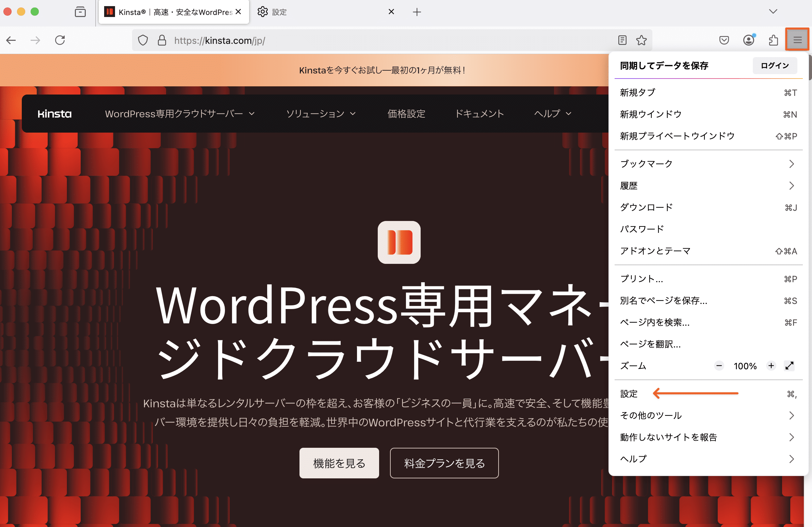Expand the WordPress専用クラウドサーバー dropdown
The width and height of the screenshot is (812, 527).
[x=180, y=114]
